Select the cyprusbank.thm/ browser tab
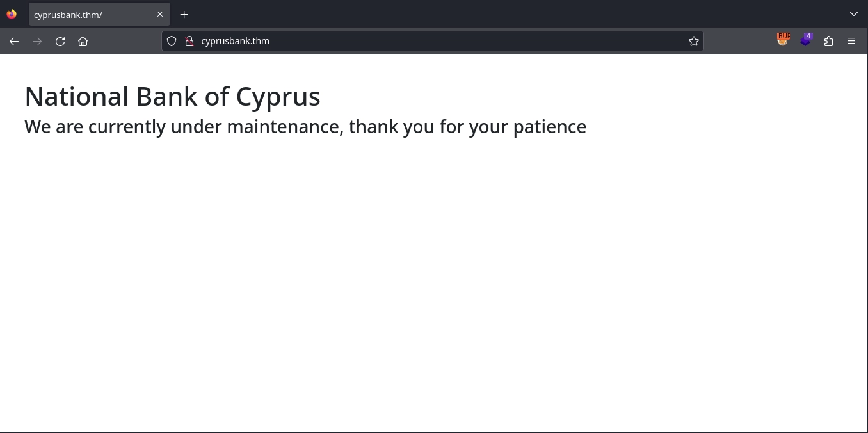Image resolution: width=868 pixels, height=433 pixels. tap(90, 14)
